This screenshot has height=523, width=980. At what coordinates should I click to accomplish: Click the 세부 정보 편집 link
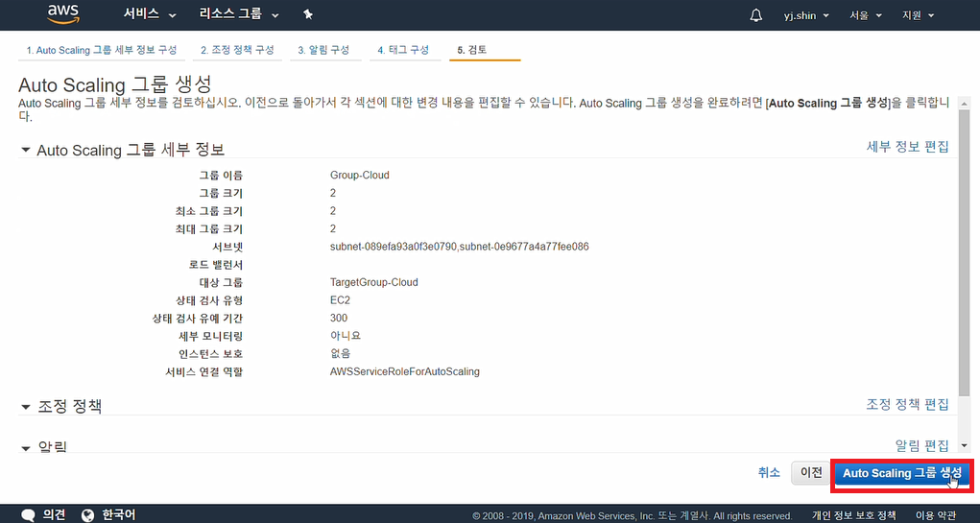click(x=907, y=147)
